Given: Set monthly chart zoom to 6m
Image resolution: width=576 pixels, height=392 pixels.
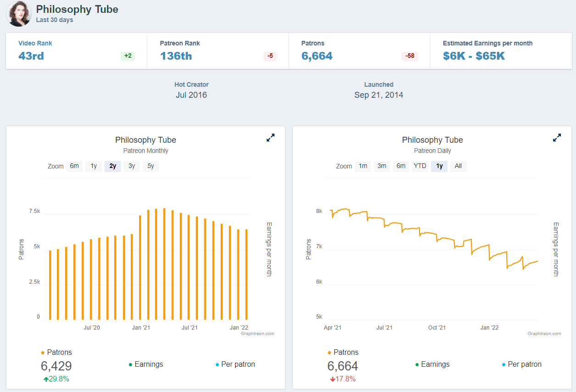Looking at the screenshot, I should coord(74,166).
